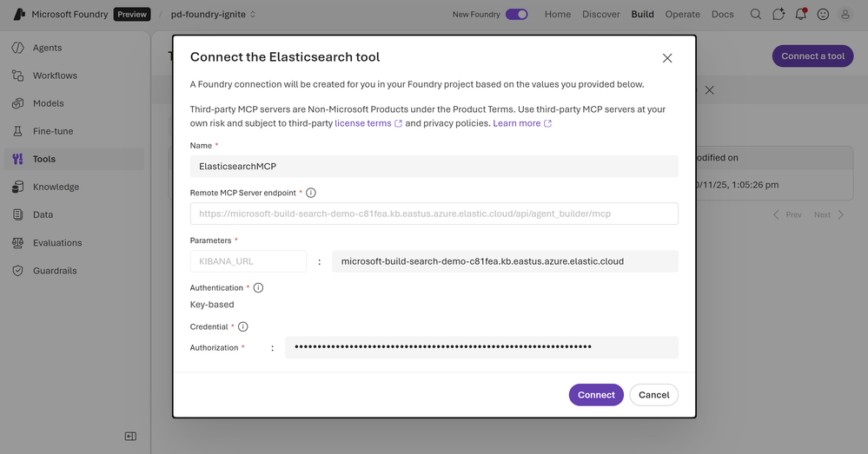Image resolution: width=868 pixels, height=454 pixels.
Task: Click the Cancel button
Action: [653, 395]
